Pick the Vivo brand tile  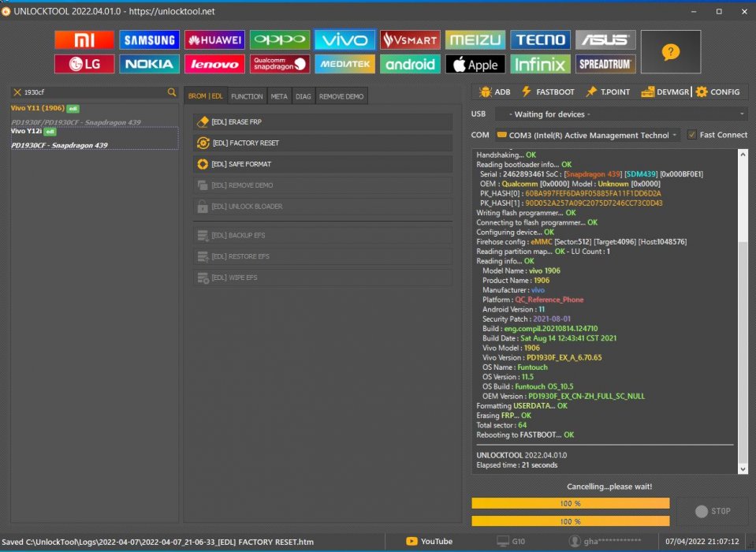(344, 39)
